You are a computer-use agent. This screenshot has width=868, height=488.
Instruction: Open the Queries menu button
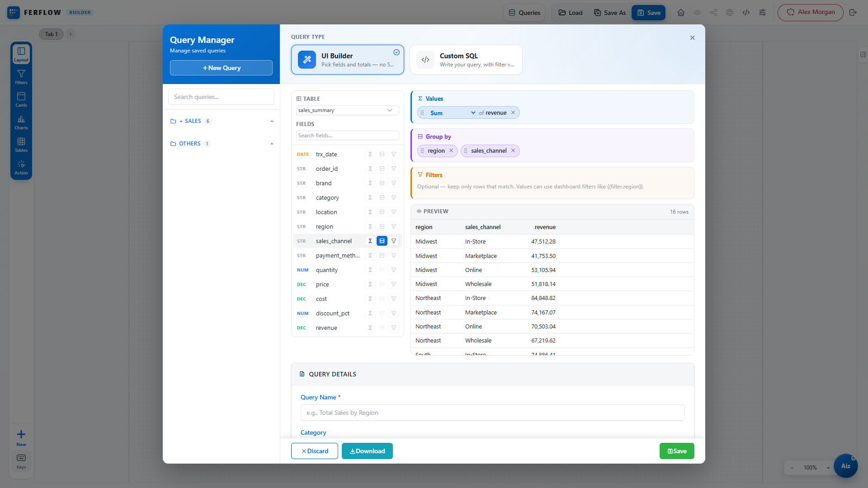(524, 13)
